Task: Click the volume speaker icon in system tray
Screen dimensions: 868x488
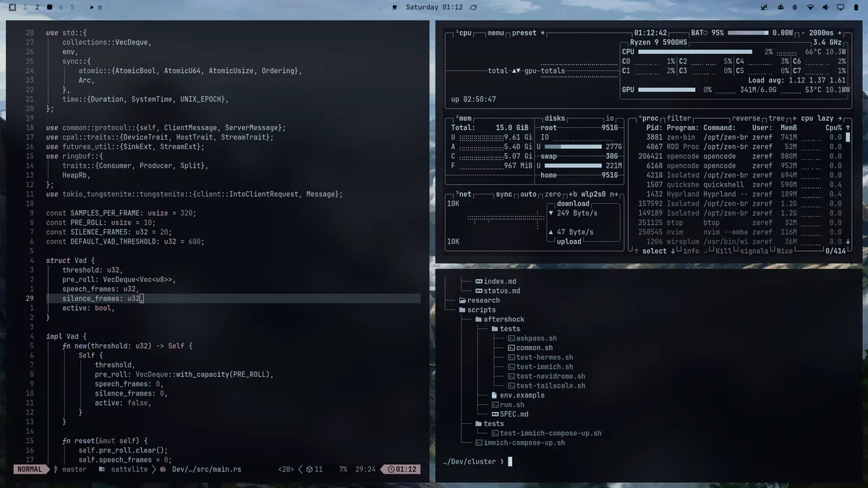Action: pyautogui.click(x=825, y=7)
